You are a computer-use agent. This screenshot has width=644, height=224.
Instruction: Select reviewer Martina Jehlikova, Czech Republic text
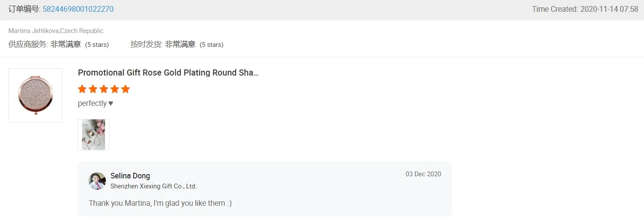[x=56, y=31]
